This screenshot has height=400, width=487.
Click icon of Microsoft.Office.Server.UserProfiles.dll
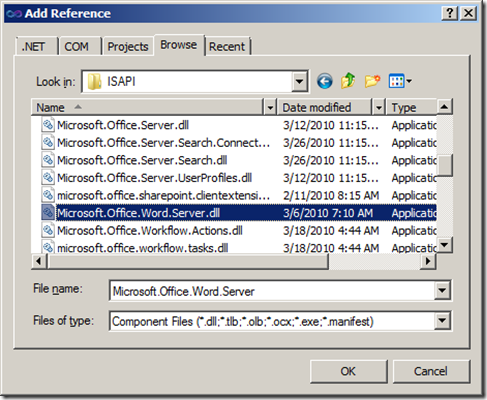click(x=48, y=178)
